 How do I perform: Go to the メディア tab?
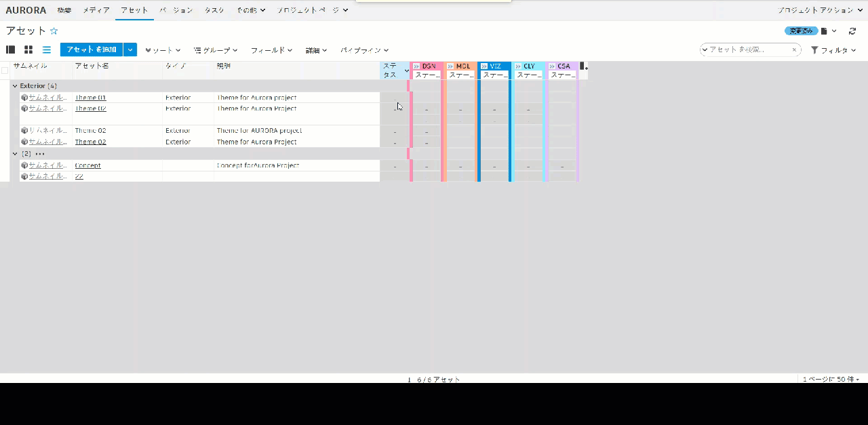(x=96, y=10)
